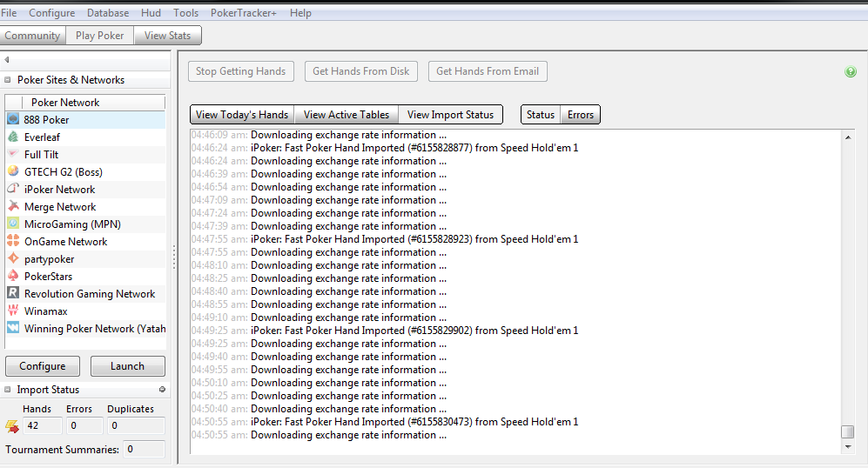Switch to the Play Poker tab
The width and height of the screenshot is (868, 468).
click(x=99, y=36)
